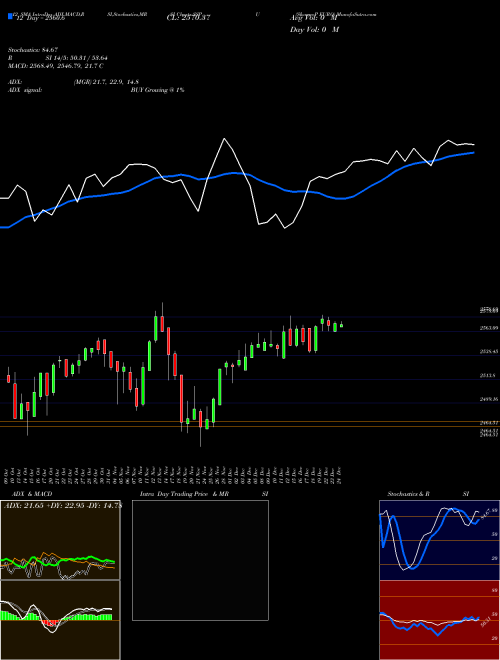Click the 2563.09 price axis label
The height and width of the screenshot is (660, 500).
[x=489, y=328]
